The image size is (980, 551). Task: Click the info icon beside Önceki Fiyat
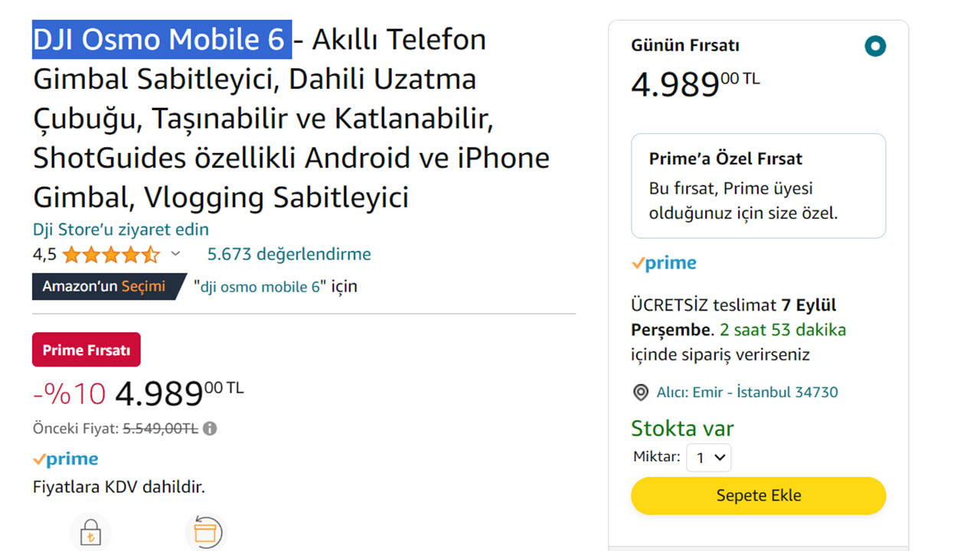[210, 429]
